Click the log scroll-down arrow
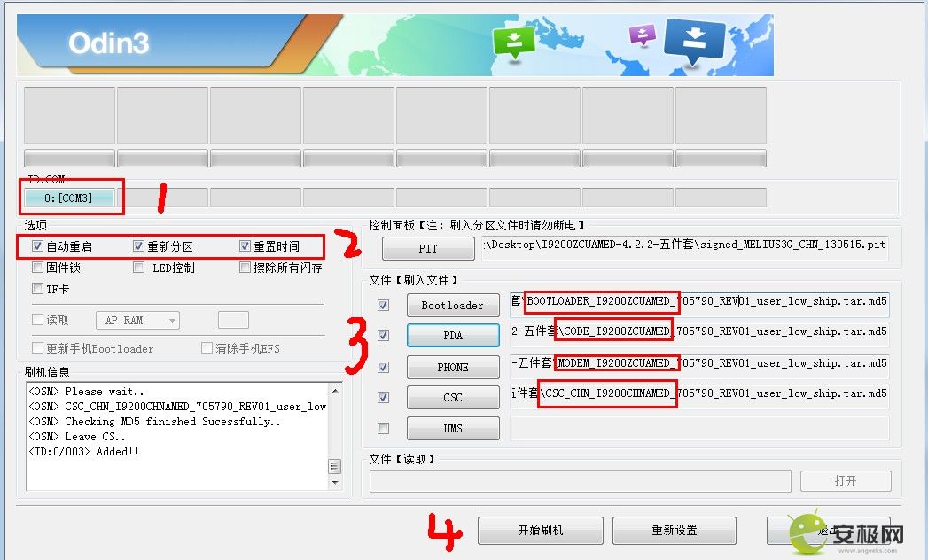This screenshot has height=560, width=928. point(335,482)
